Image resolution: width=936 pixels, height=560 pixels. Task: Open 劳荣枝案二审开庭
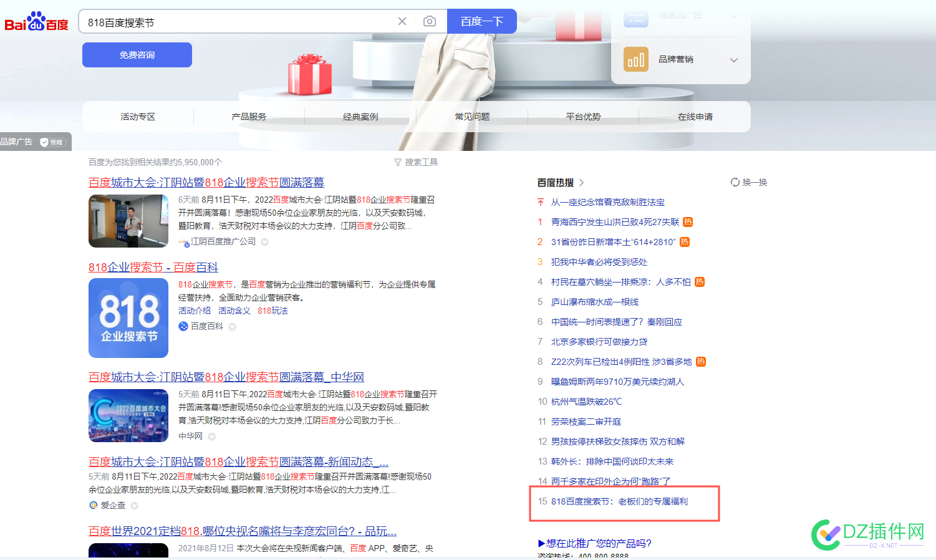coord(586,422)
